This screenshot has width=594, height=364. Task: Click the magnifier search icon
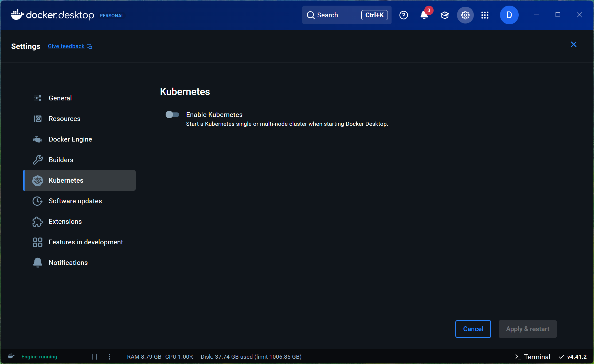point(310,15)
